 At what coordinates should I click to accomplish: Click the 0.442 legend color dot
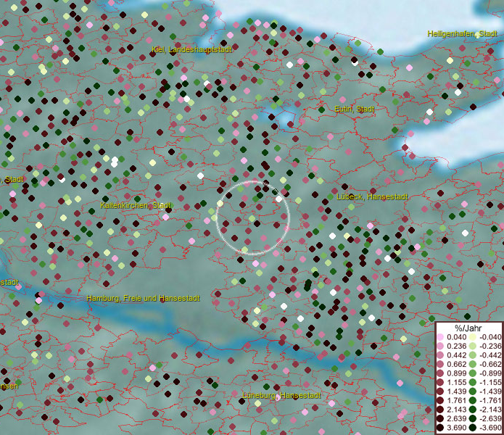click(440, 355)
